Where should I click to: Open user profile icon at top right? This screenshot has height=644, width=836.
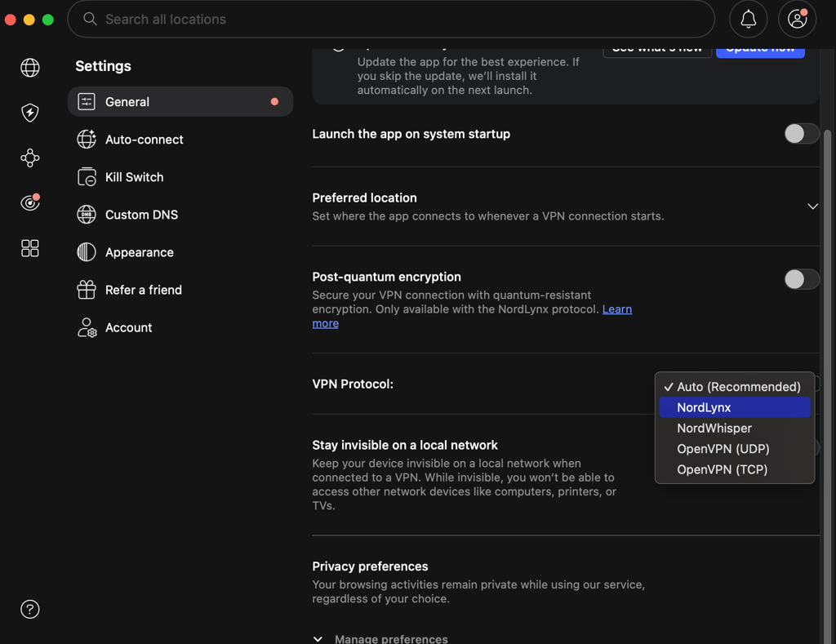coord(797,20)
